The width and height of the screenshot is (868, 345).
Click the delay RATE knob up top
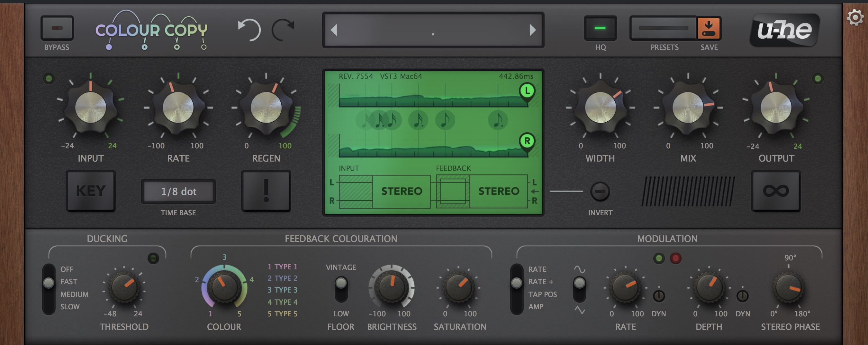point(178,107)
